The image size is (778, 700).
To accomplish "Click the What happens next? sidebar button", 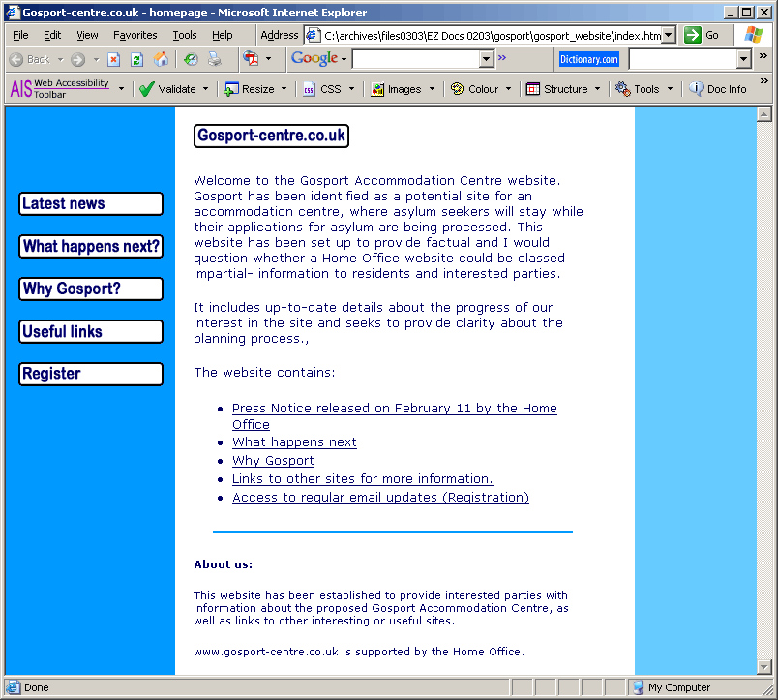I will [91, 246].
